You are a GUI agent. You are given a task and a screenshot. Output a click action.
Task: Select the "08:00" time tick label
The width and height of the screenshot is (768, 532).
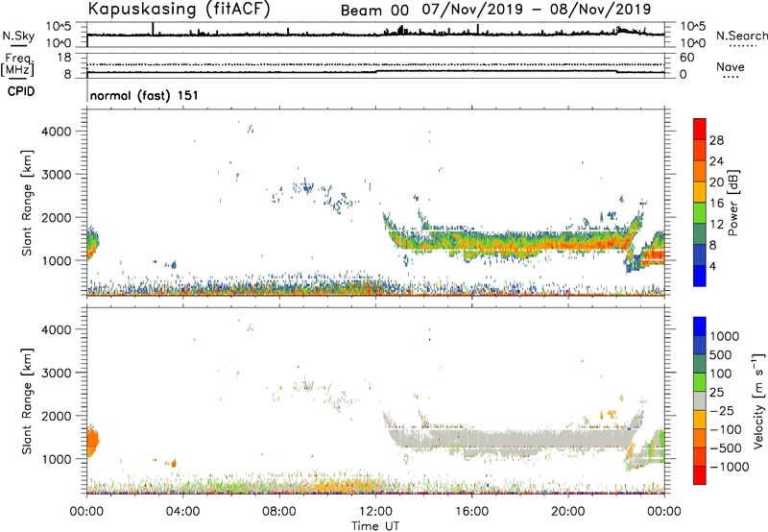(x=278, y=512)
